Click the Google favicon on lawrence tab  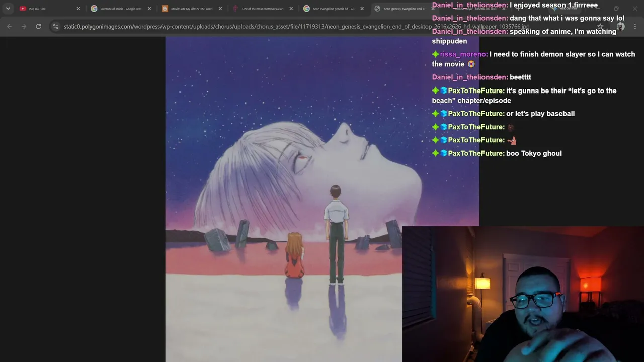[94, 9]
